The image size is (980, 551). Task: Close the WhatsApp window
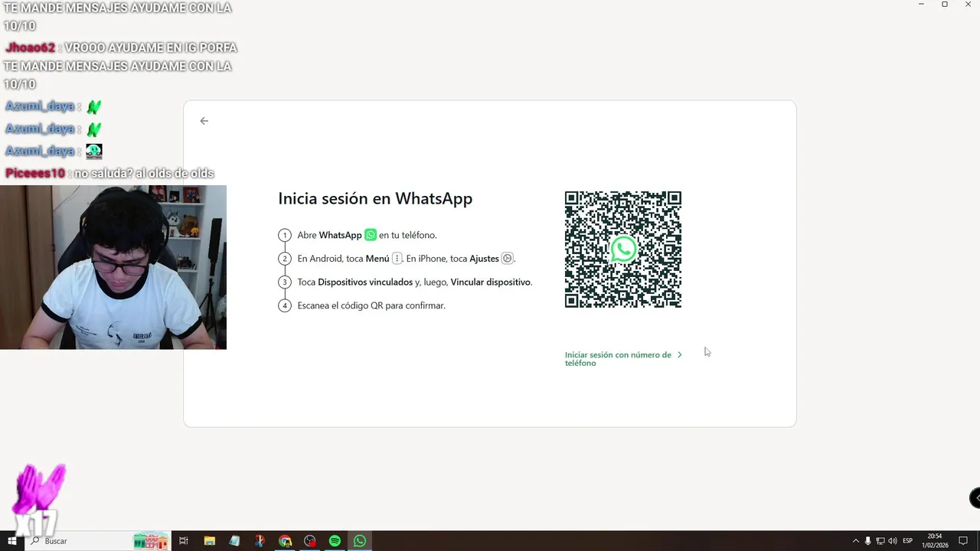[968, 5]
